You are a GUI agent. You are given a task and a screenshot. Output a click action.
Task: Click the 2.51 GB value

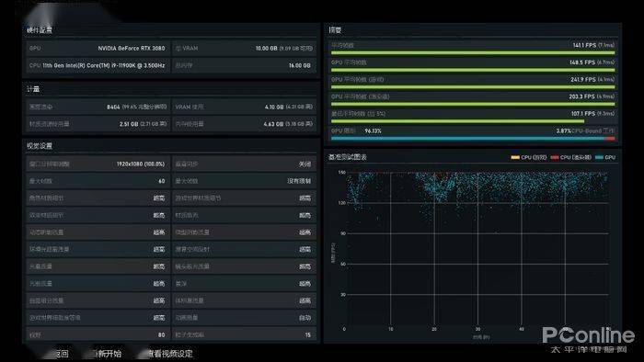click(129, 124)
